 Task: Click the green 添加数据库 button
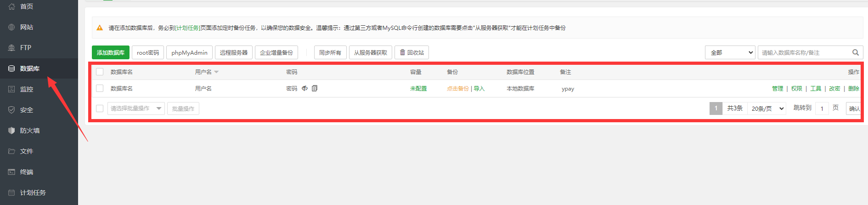click(x=110, y=52)
